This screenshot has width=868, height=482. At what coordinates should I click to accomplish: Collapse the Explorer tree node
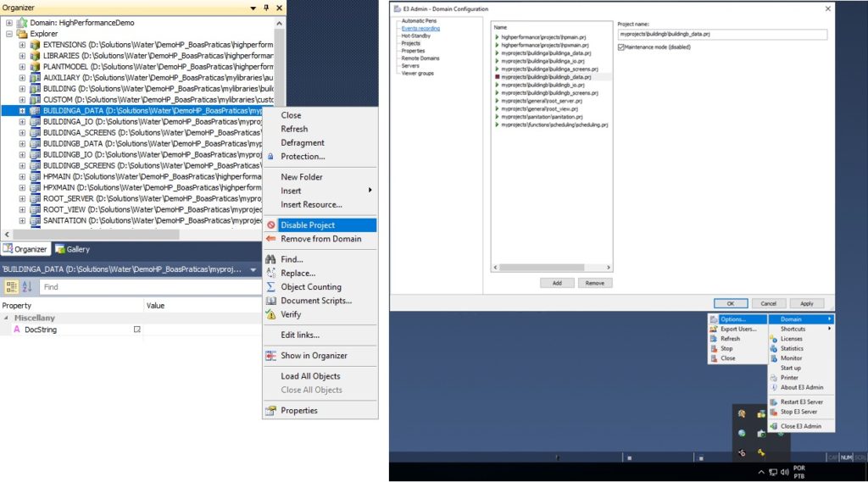tap(10, 34)
